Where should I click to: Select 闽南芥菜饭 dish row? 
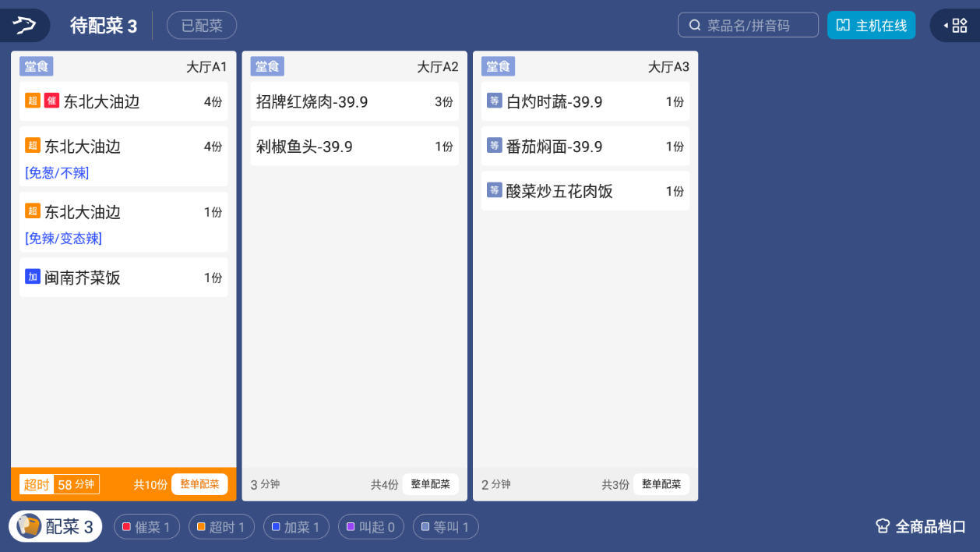coord(124,277)
